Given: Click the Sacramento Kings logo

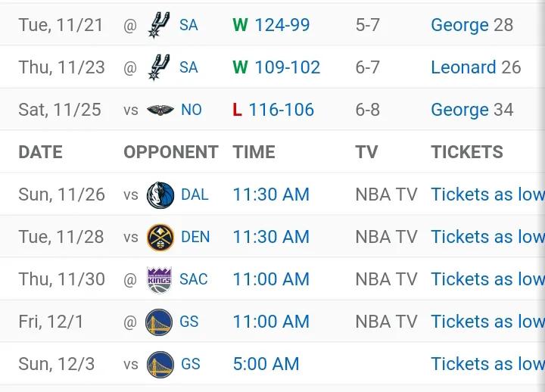Looking at the screenshot, I should coord(159,280).
